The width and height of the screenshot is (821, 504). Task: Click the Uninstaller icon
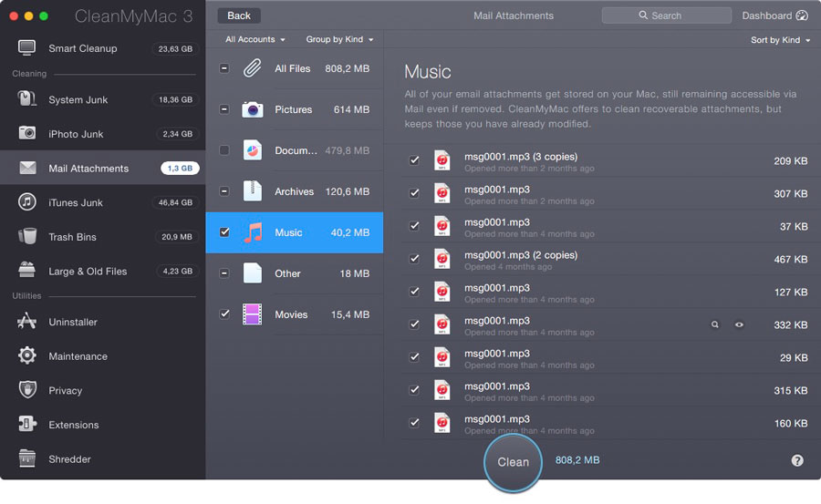click(x=26, y=322)
